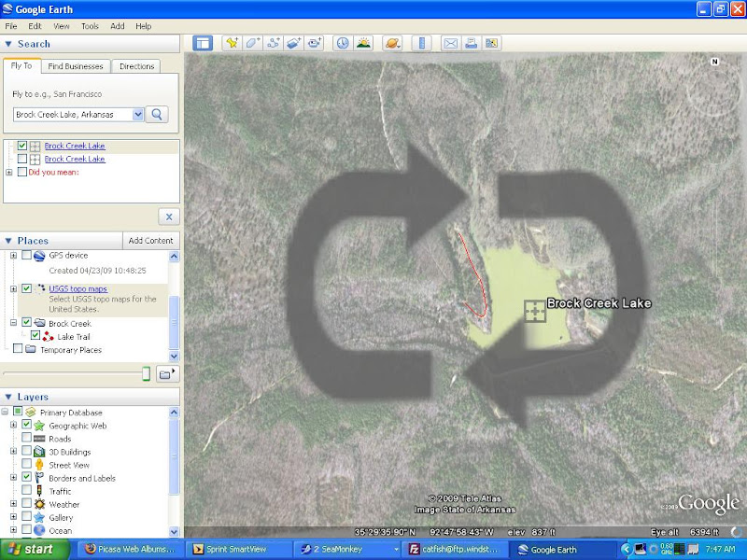
Task: Select the Add Polygon tool
Action: tap(252, 43)
